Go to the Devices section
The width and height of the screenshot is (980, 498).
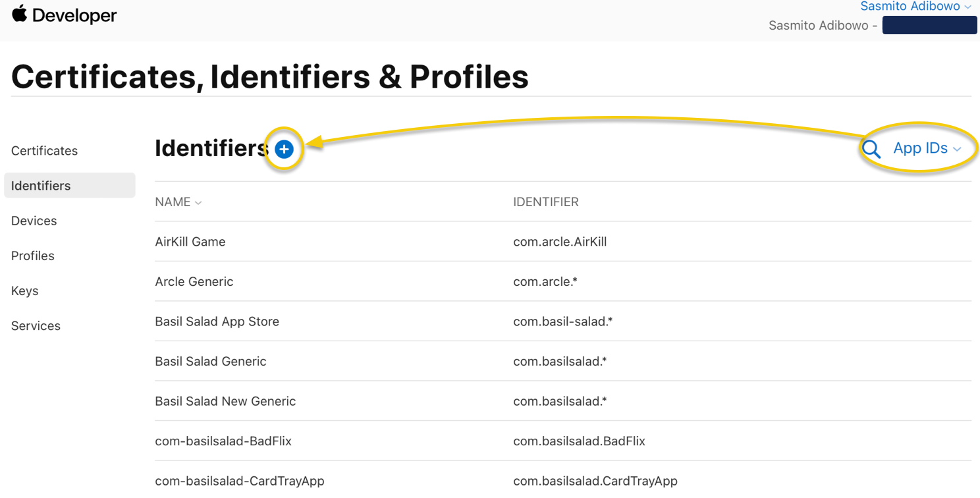(34, 221)
